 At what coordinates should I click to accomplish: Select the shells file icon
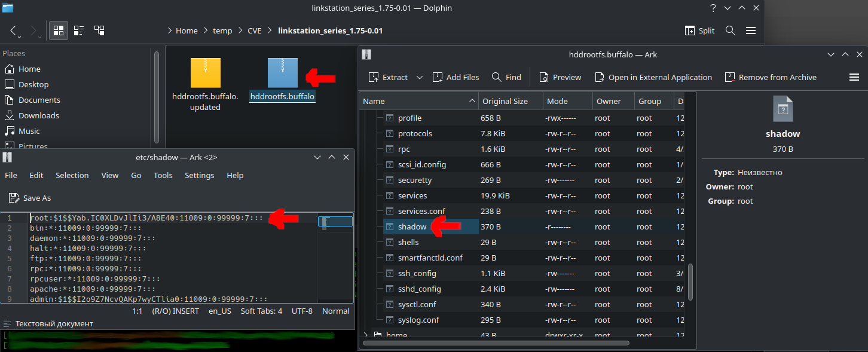pyautogui.click(x=390, y=242)
